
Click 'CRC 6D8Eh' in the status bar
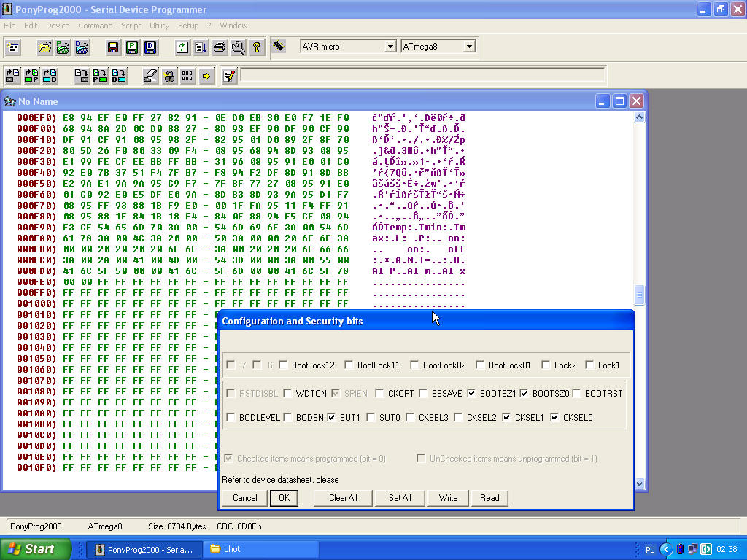239,526
